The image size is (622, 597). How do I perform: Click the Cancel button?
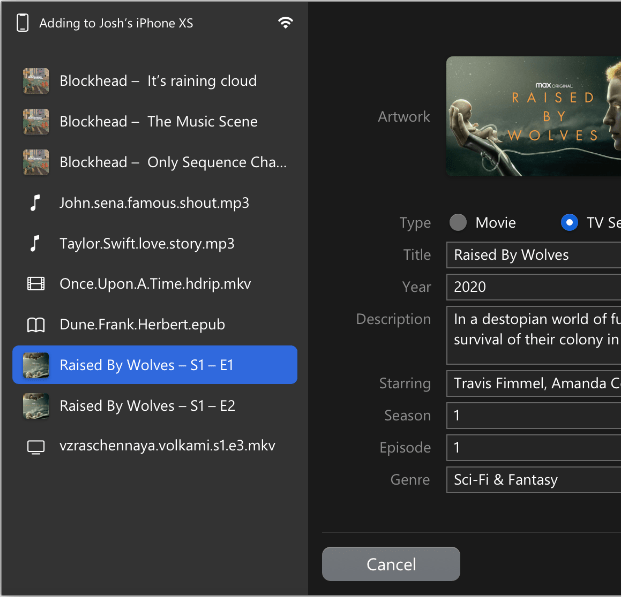[x=391, y=564]
